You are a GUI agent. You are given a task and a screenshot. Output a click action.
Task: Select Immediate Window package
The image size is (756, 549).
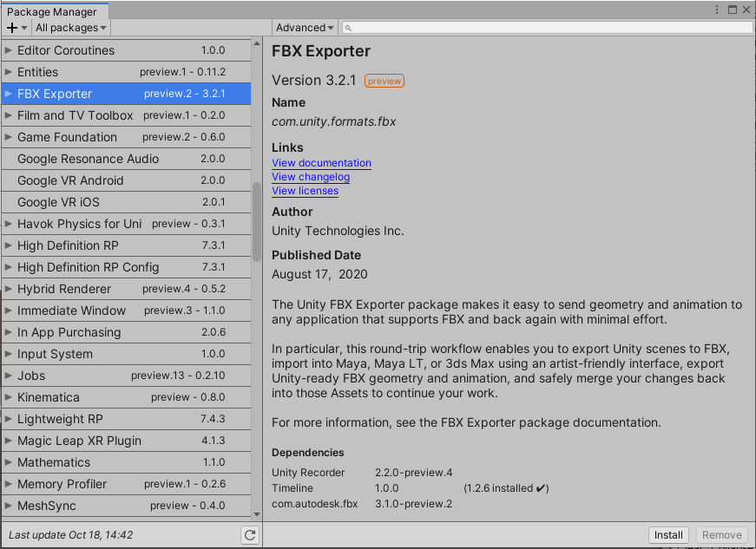(x=127, y=310)
